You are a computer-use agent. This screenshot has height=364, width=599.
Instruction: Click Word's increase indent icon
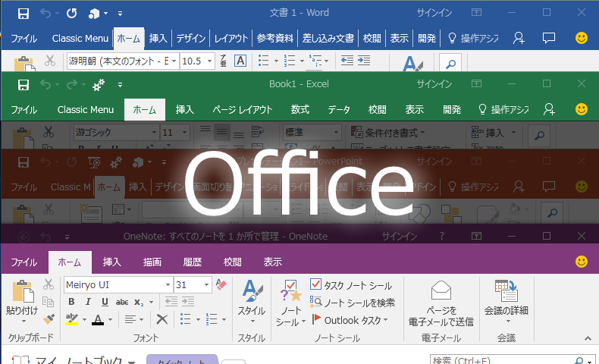click(x=364, y=61)
